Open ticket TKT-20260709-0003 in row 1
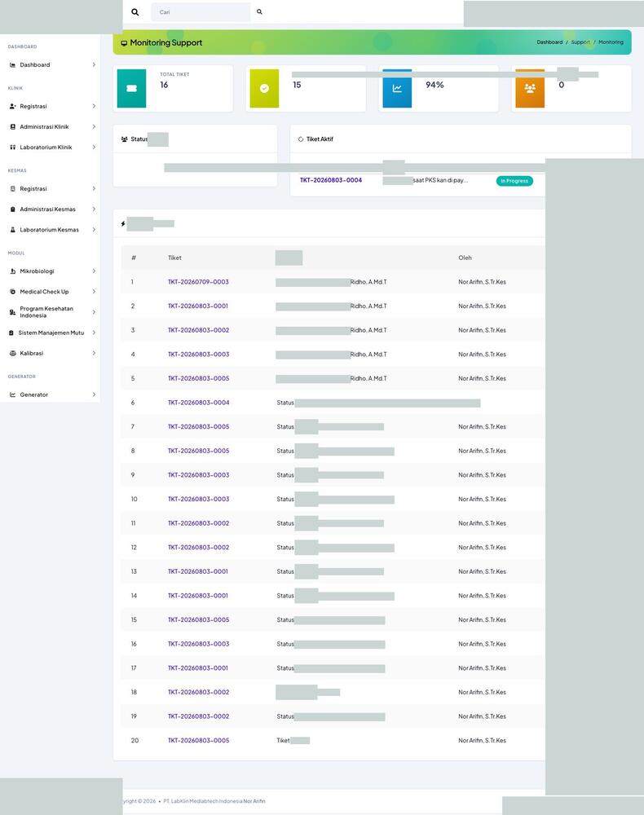The width and height of the screenshot is (644, 815). 198,282
